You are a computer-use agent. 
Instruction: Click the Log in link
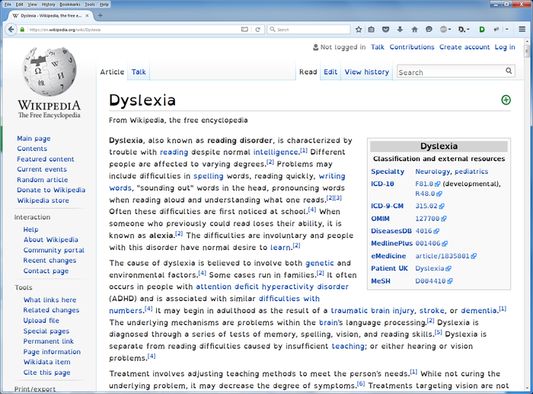tap(505, 47)
